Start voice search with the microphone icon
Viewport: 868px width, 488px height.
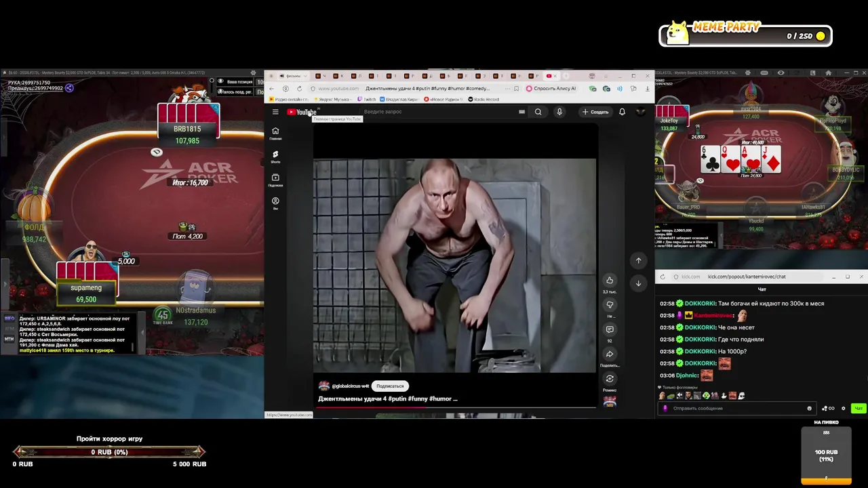pyautogui.click(x=559, y=112)
